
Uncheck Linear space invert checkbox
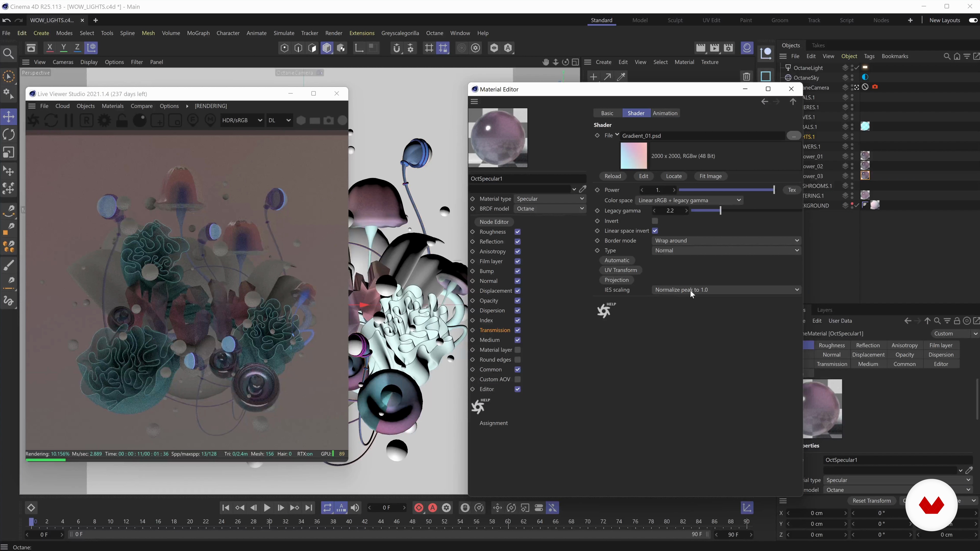(x=655, y=231)
